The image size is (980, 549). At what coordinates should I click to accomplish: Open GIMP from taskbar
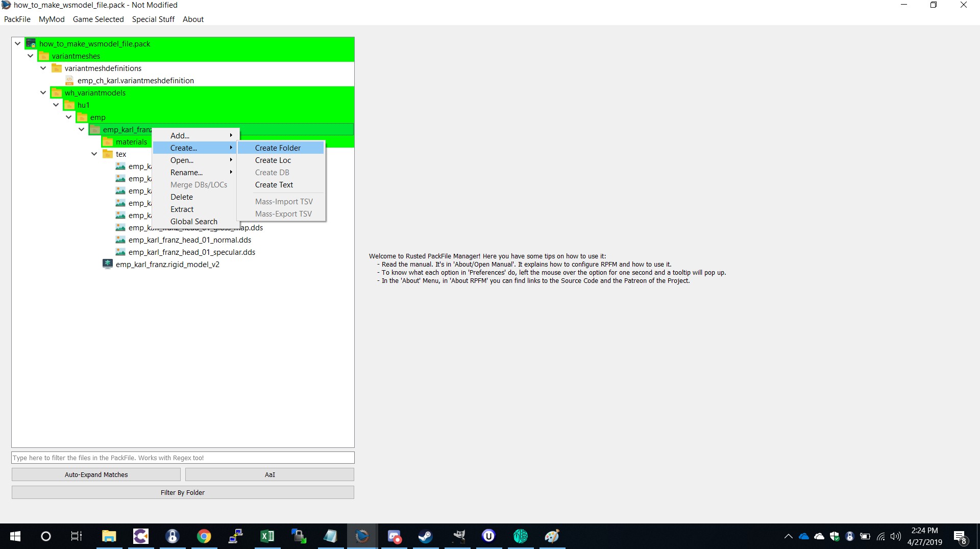click(x=458, y=536)
